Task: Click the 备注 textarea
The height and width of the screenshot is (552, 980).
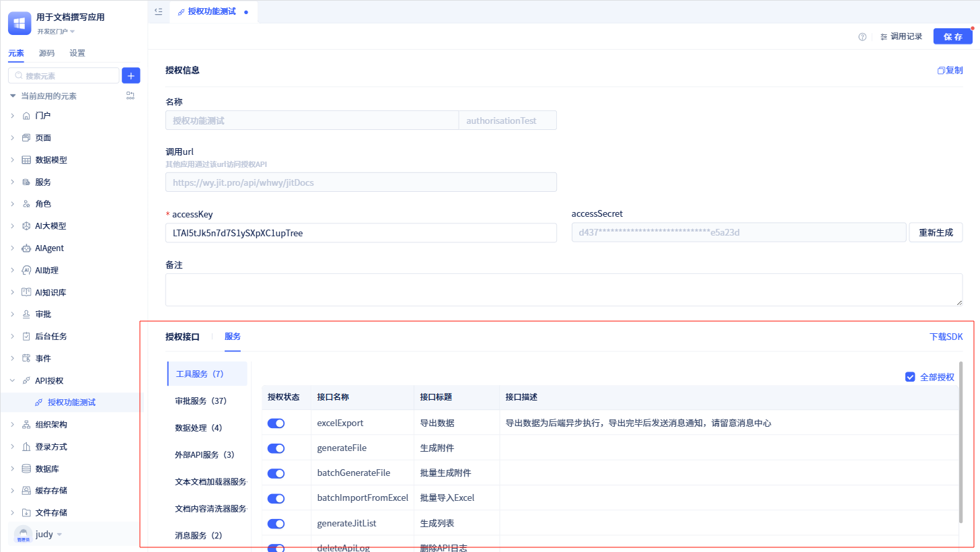Action: pyautogui.click(x=564, y=289)
